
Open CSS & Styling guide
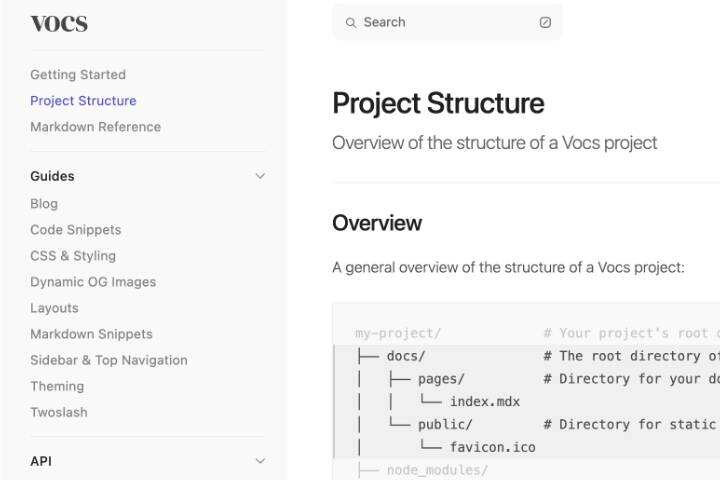tap(73, 256)
